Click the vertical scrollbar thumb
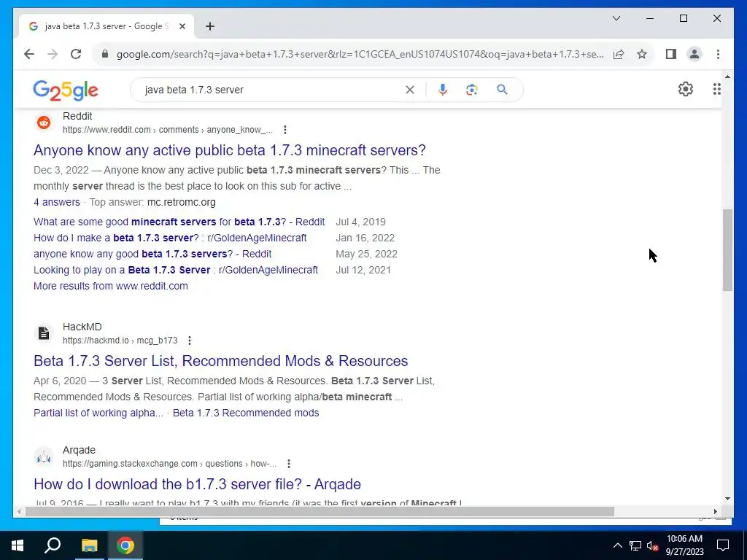This screenshot has height=560, width=747. coord(727,250)
